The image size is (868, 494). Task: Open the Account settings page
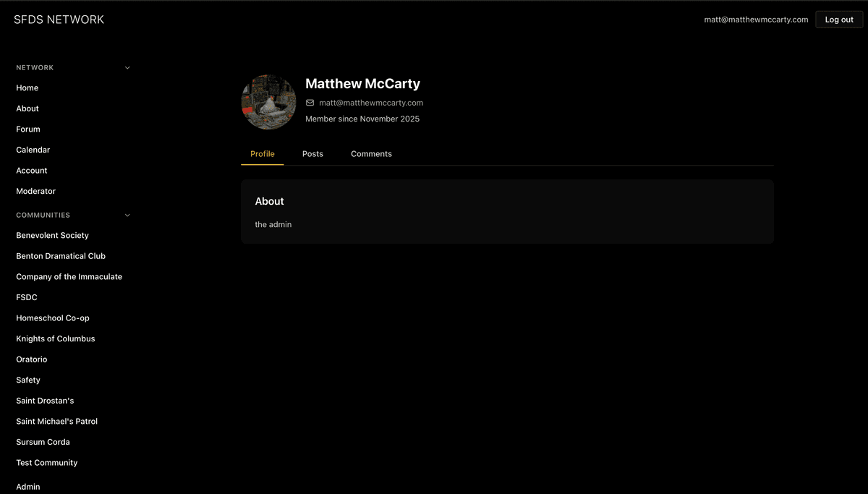32,171
